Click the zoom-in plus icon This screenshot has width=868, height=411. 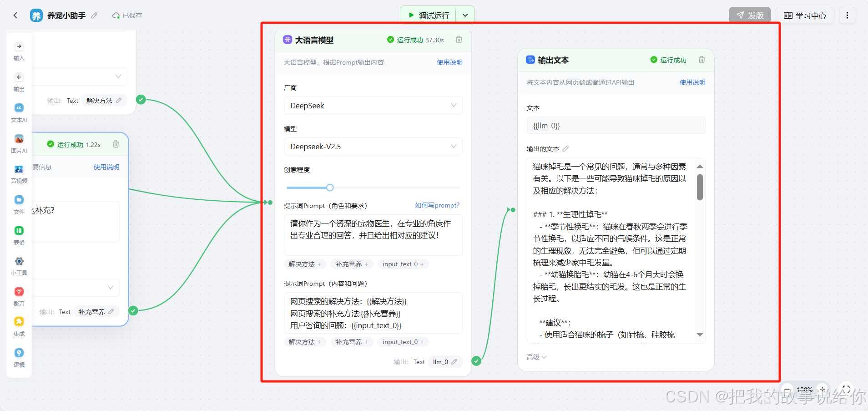(x=823, y=389)
